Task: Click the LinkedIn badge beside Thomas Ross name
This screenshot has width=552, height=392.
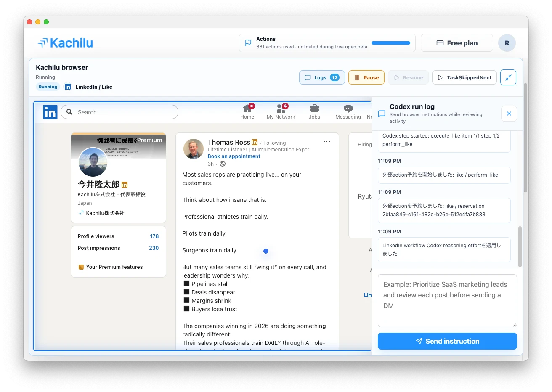Action: pyautogui.click(x=255, y=142)
